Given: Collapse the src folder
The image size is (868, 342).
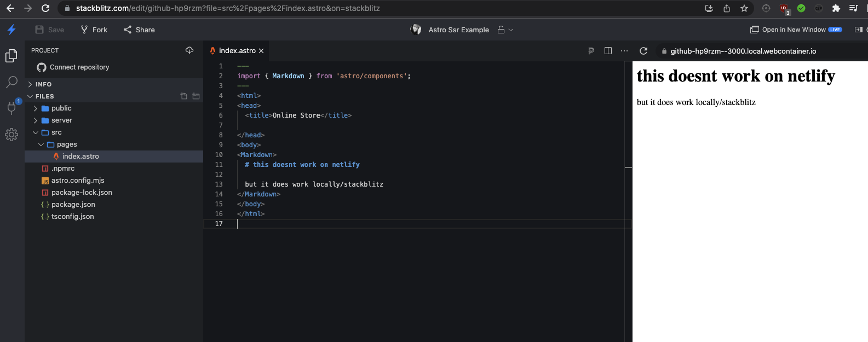Looking at the screenshot, I should (x=114, y=132).
